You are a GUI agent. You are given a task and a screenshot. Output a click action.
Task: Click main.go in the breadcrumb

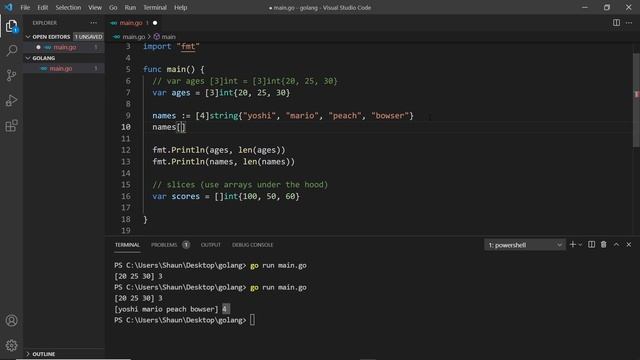(x=133, y=37)
